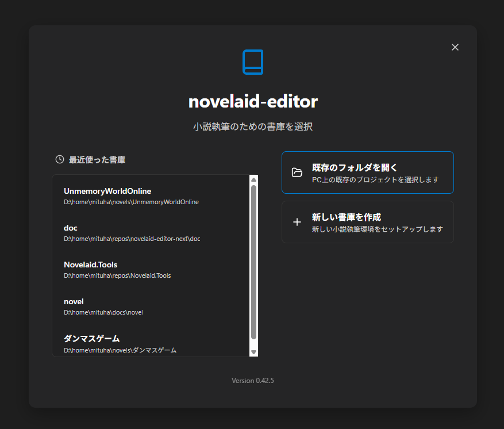Viewport: 504px width, 429px height.
Task: Click the 小説執筆のための書庫を選択 subtitle
Action: coord(253,127)
